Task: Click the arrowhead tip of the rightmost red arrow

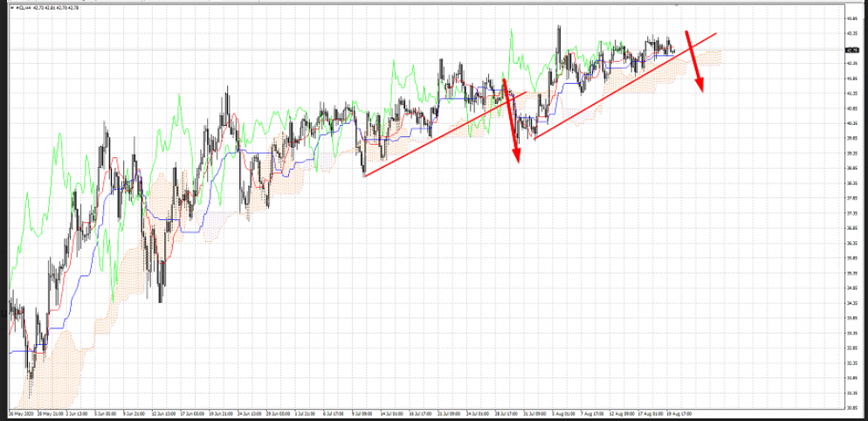Action: click(700, 87)
